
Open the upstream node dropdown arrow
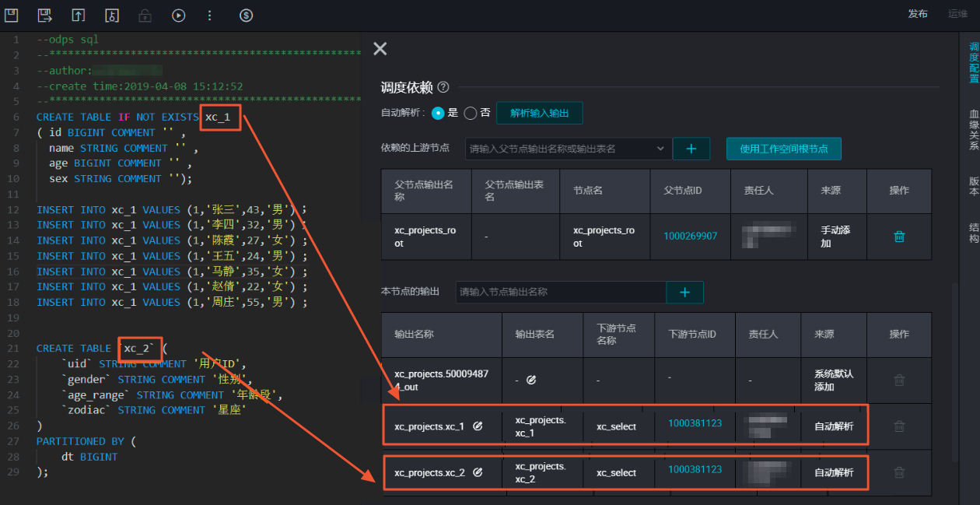[x=661, y=149]
